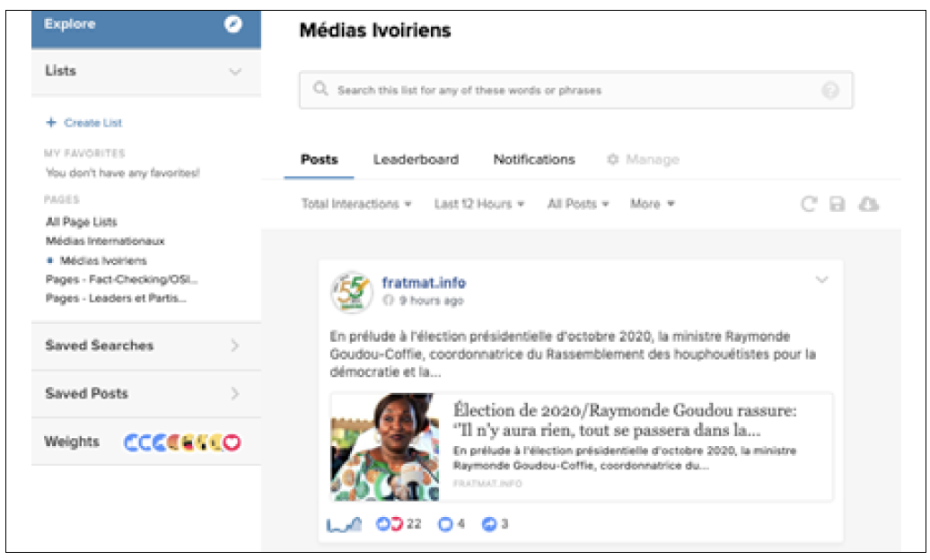
Task: Collapse the Lists section chevron
Action: point(235,71)
